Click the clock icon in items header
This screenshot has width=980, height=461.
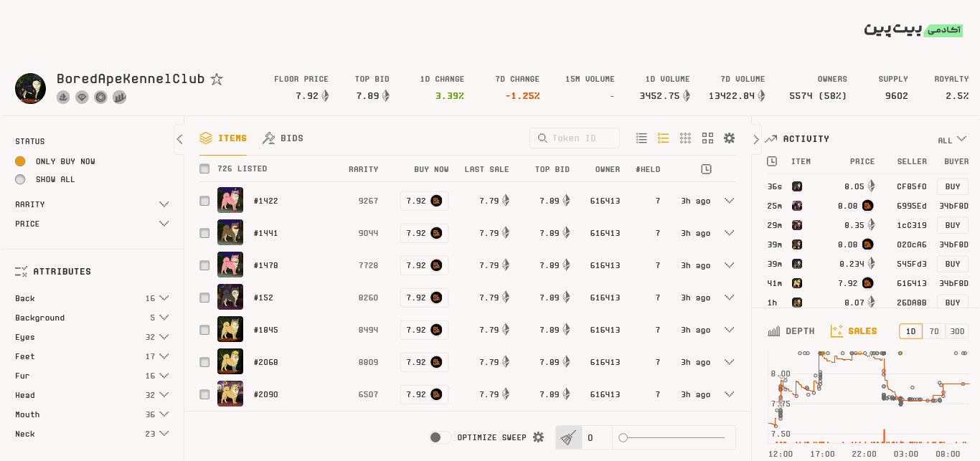point(706,169)
